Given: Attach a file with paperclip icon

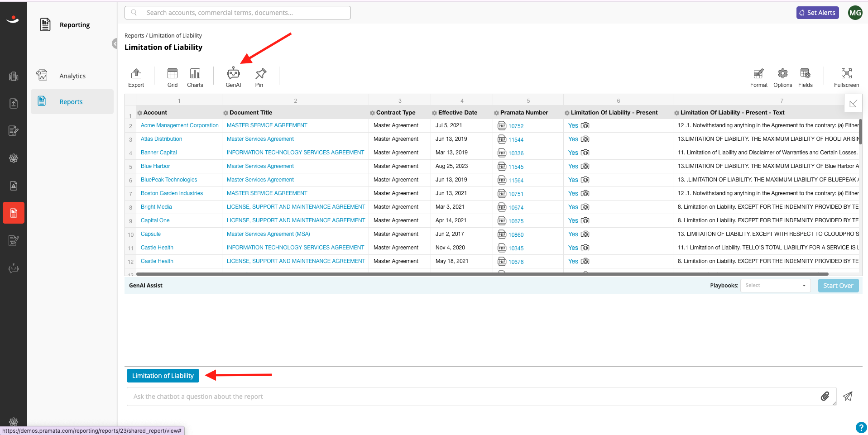Looking at the screenshot, I should click(825, 396).
